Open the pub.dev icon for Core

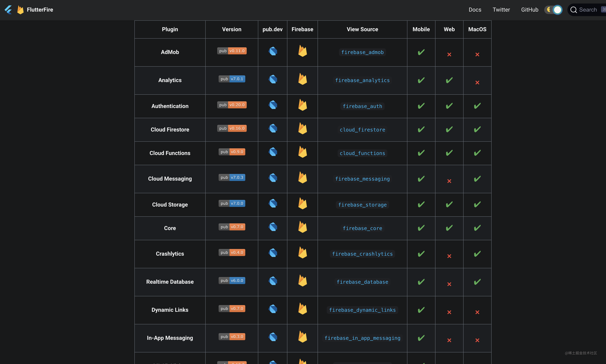pos(273,227)
